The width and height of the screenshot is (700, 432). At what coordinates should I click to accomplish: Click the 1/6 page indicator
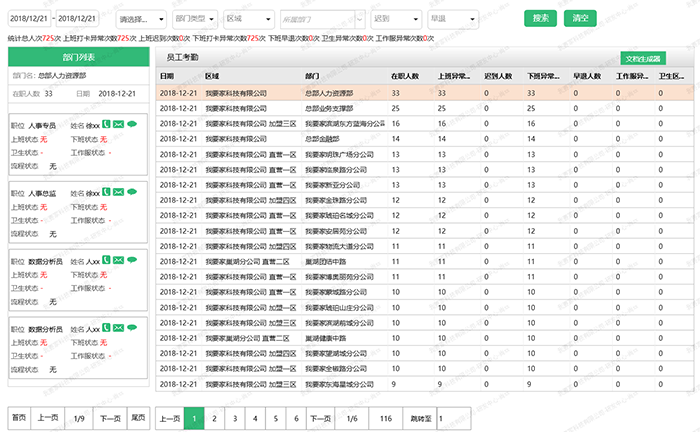click(352, 419)
